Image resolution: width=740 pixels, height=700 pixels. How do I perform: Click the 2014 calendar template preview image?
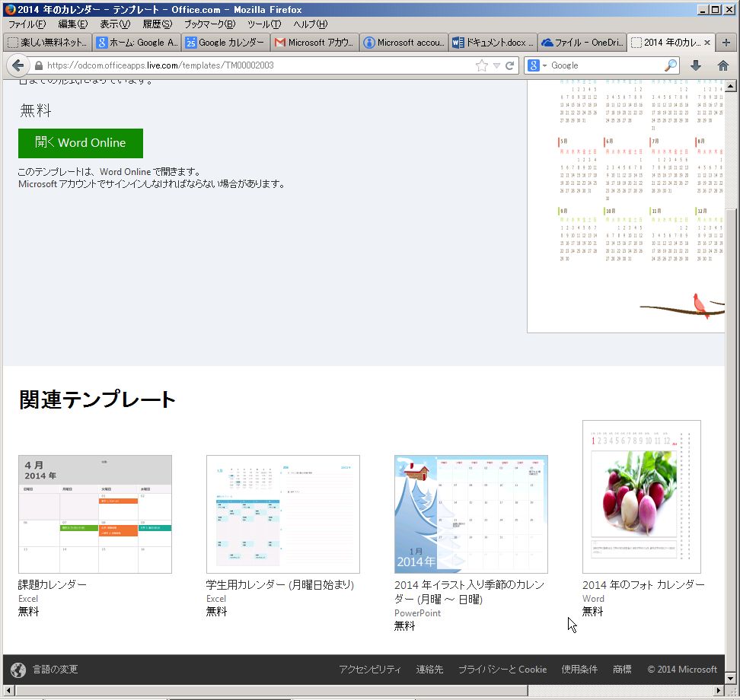(626, 206)
